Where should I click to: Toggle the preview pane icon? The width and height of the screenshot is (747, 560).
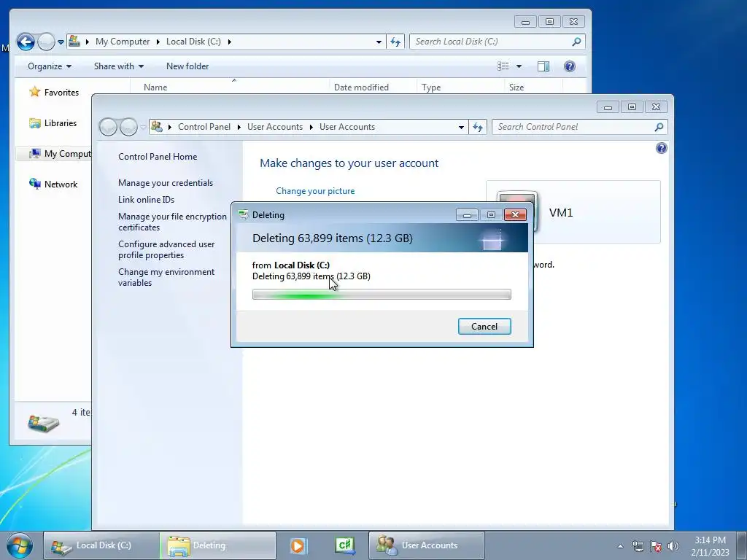pos(543,66)
